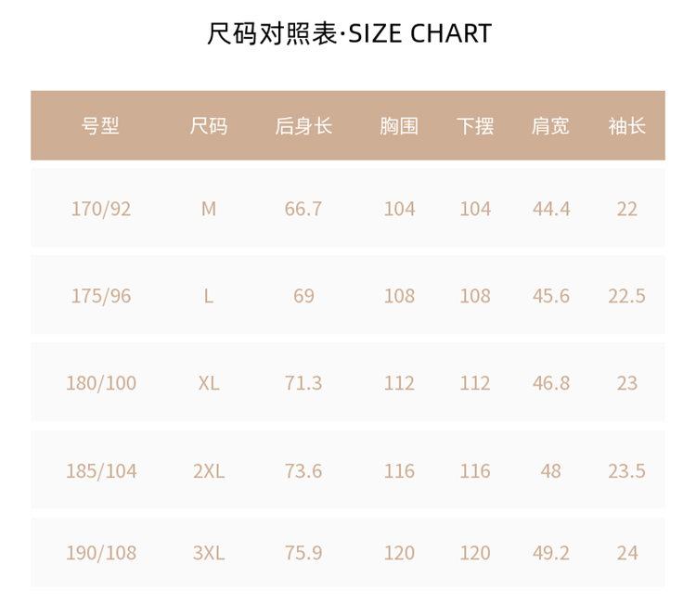Click the 后身长 column header
Image resolution: width=696 pixels, height=616 pixels.
click(x=303, y=126)
